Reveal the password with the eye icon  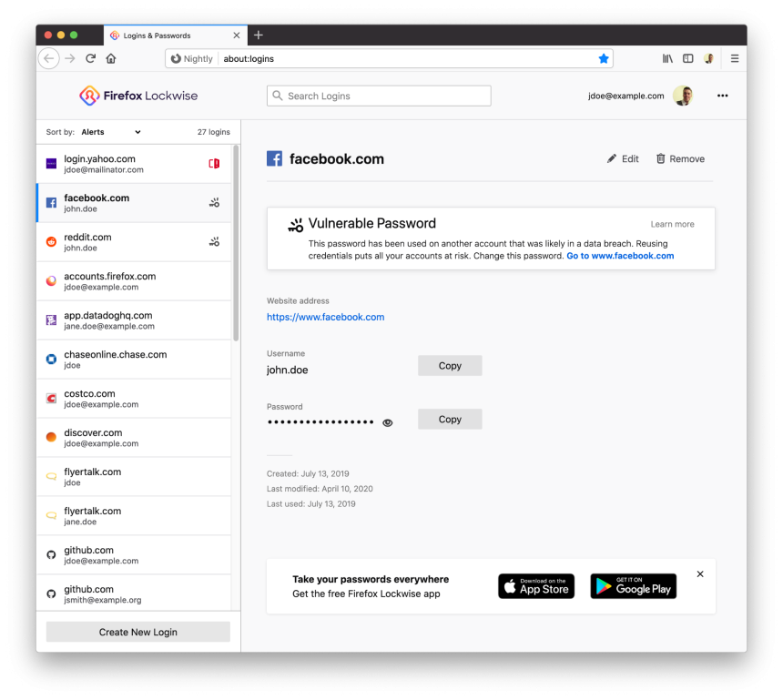pyautogui.click(x=388, y=422)
